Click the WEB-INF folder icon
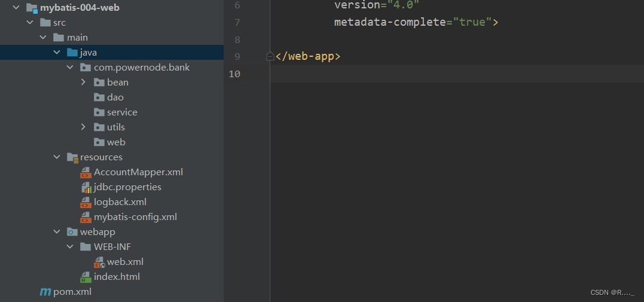Image resolution: width=644 pixels, height=302 pixels. pyautogui.click(x=86, y=246)
